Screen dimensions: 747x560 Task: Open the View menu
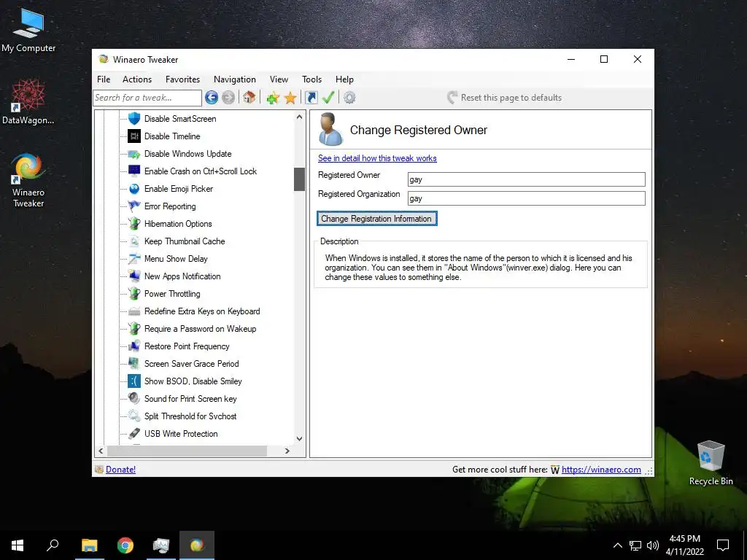[x=279, y=79]
